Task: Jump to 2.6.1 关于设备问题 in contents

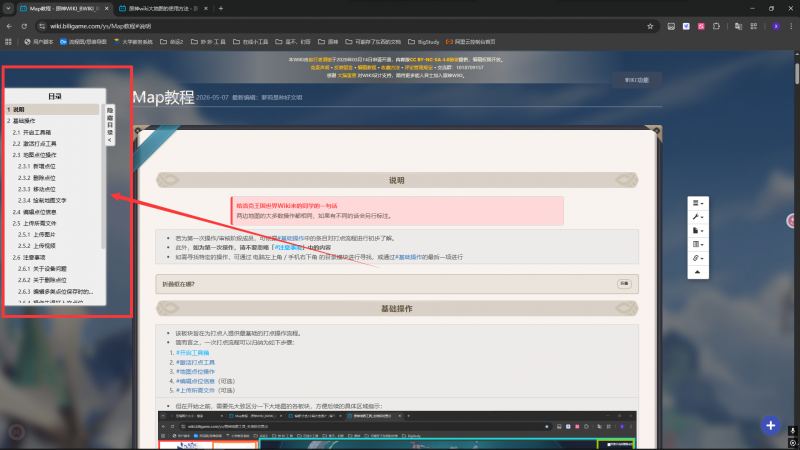Action: click(42, 268)
